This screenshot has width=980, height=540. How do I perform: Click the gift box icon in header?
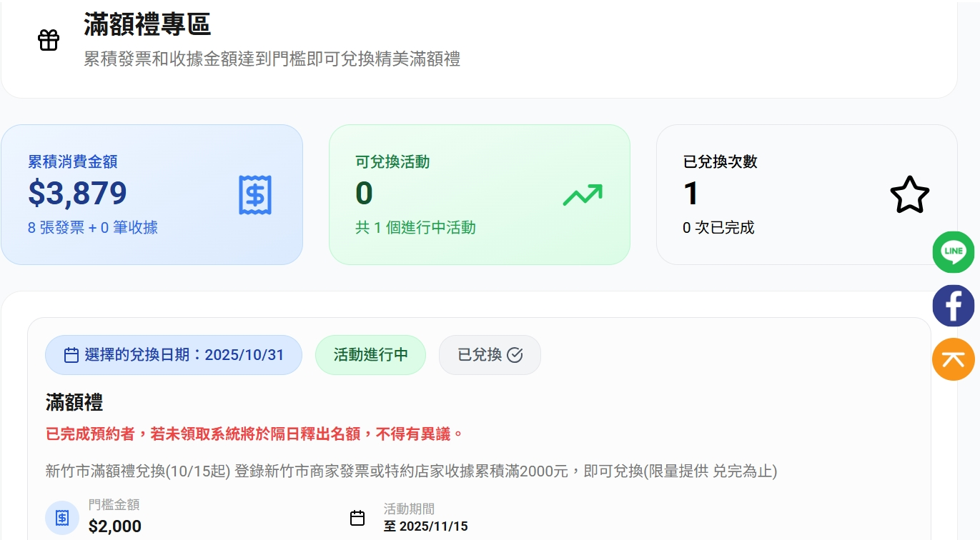pos(49,40)
